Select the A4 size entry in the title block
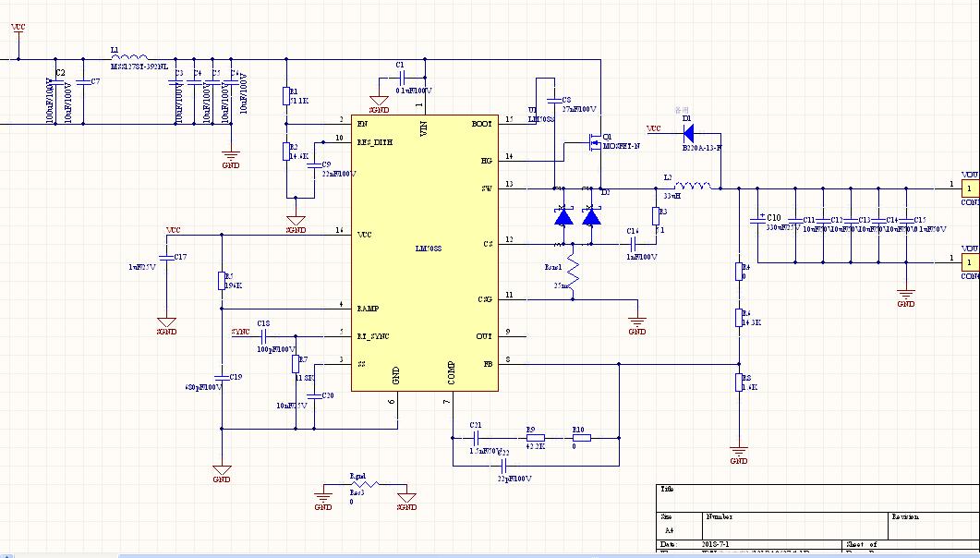This screenshot has height=558, width=980. pos(670,530)
